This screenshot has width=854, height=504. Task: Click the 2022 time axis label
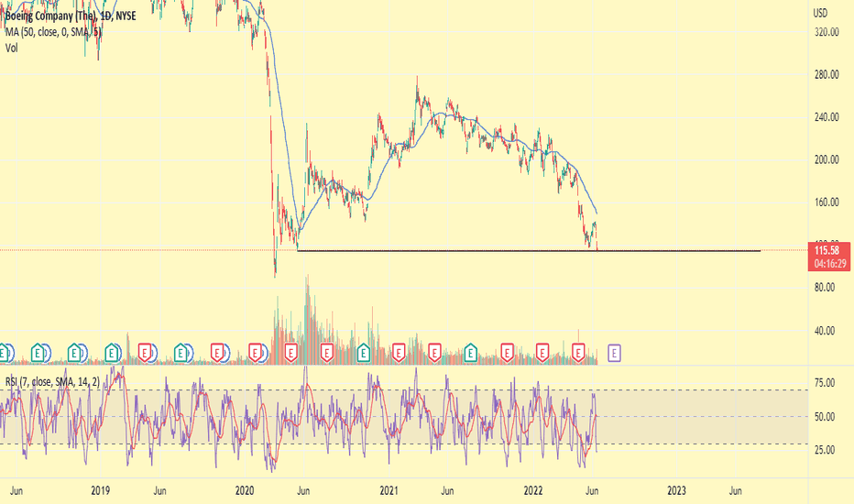tap(533, 491)
